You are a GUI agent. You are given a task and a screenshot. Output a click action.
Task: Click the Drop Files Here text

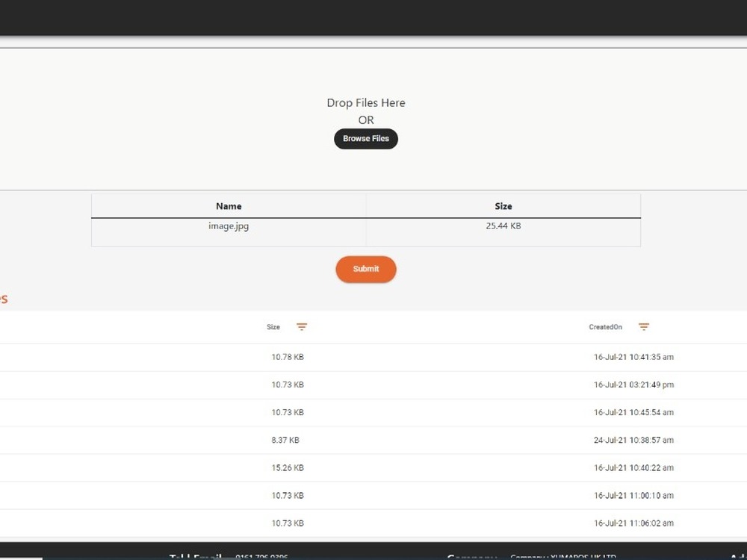(365, 103)
